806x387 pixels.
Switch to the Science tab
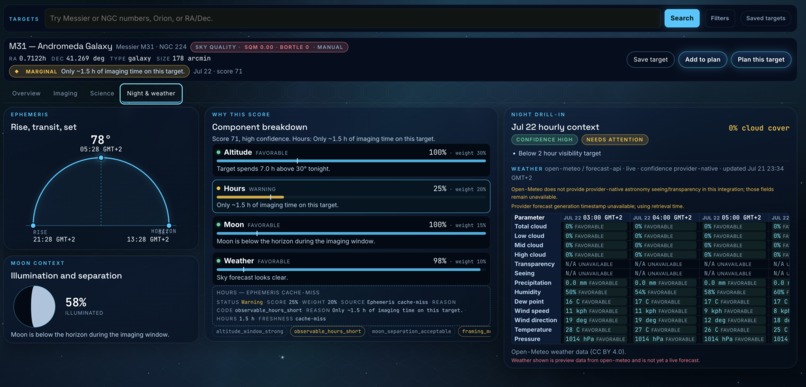tap(102, 94)
